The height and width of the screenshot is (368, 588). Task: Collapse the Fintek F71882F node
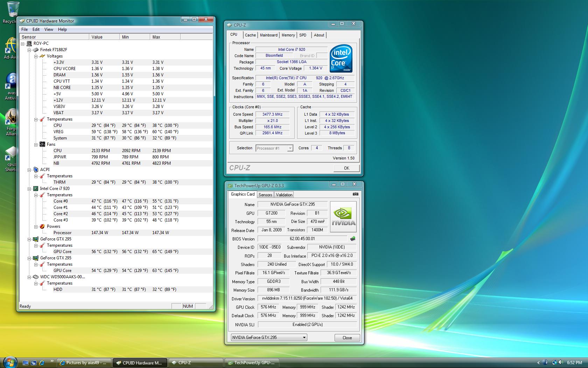coord(29,50)
